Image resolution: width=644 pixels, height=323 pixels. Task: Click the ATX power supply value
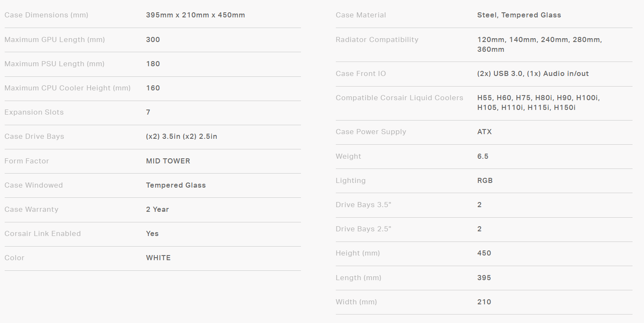(x=485, y=132)
